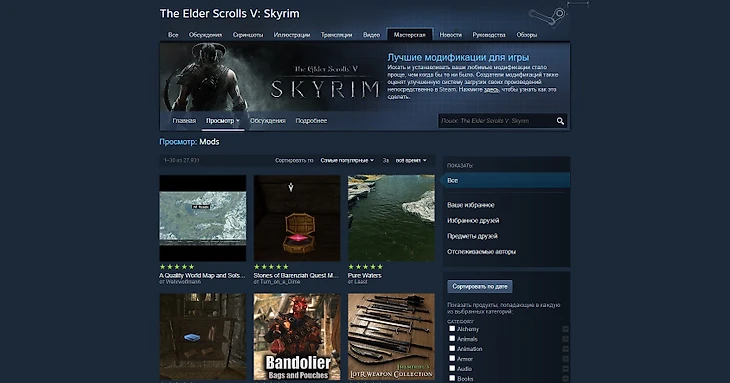Click the Сортировать по дате button
730x383 pixels.
[x=480, y=287]
